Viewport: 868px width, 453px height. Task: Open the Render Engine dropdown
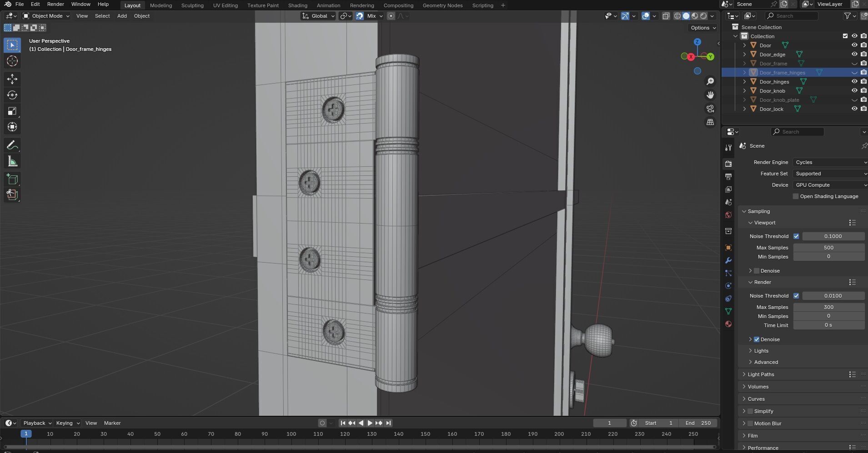coord(830,162)
